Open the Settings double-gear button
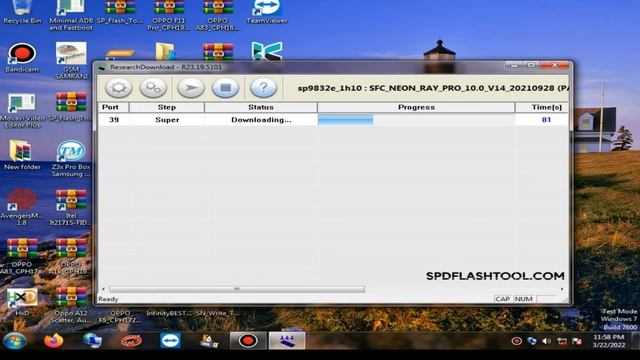 click(x=153, y=88)
